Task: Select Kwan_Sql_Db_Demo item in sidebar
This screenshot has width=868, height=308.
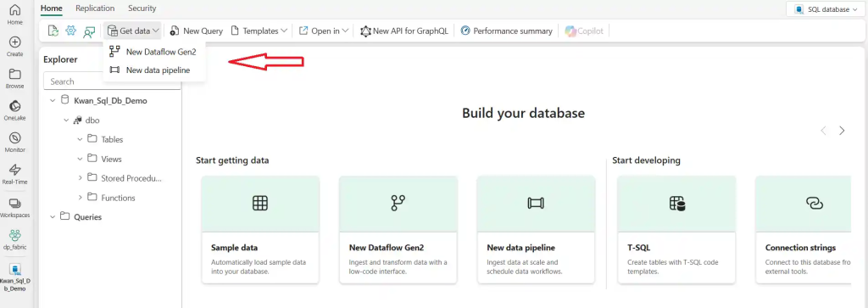Action: (15, 277)
